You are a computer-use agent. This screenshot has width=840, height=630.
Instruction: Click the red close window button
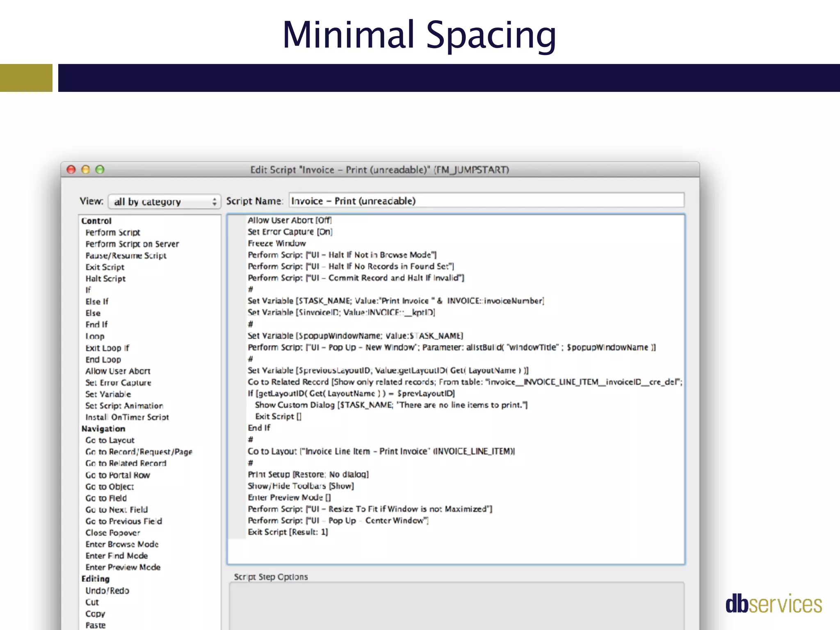click(x=71, y=169)
